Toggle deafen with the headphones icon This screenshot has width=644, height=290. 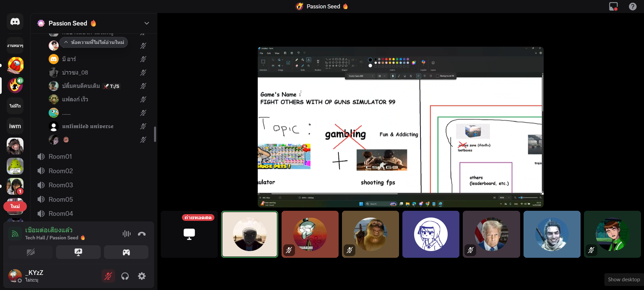pyautogui.click(x=125, y=276)
